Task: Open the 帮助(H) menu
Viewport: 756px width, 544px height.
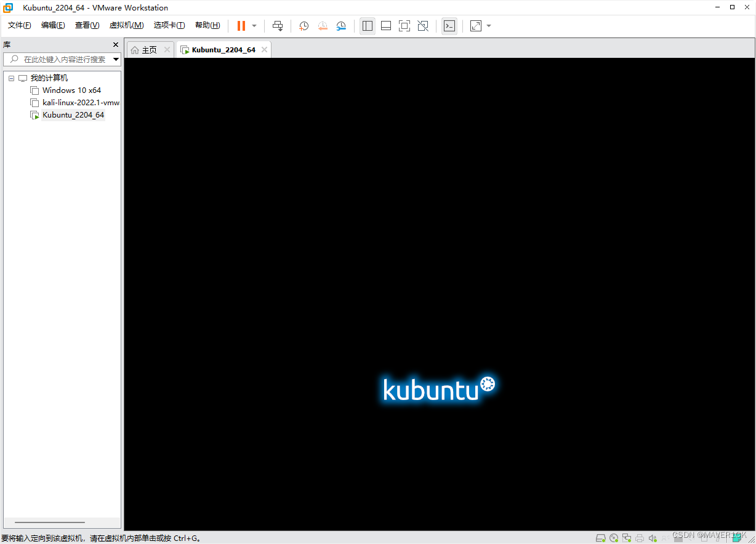Action: click(x=207, y=25)
